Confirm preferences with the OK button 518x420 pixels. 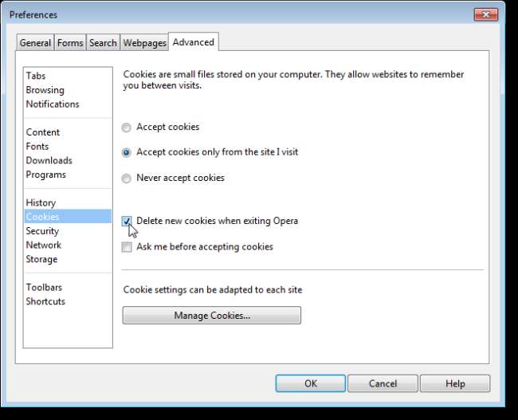tap(311, 383)
